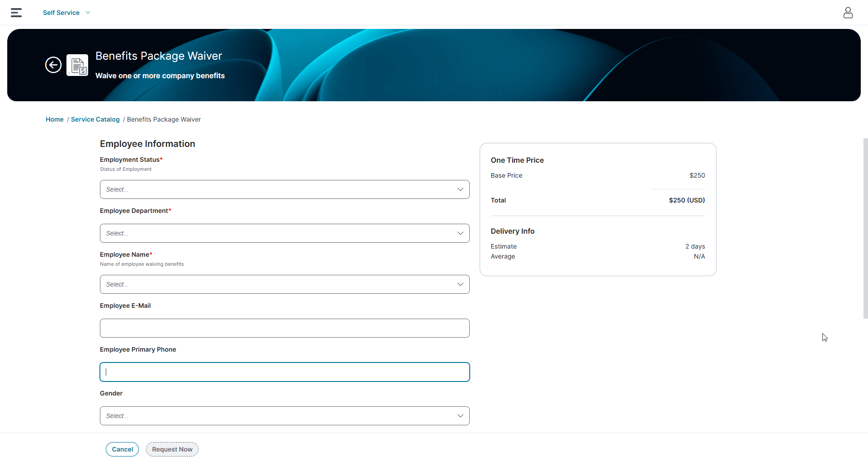Click the One Time Price heading
Viewport: 868px width, 466px height.
517,160
